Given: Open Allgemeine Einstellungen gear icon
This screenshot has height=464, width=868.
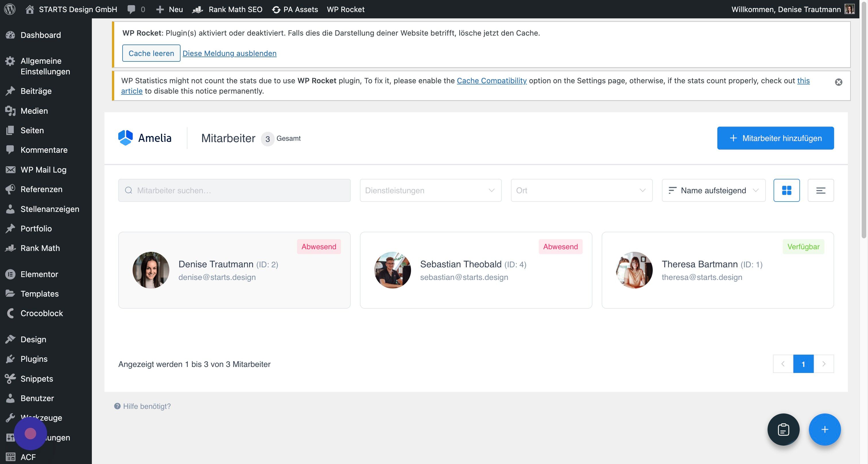Looking at the screenshot, I should (x=10, y=61).
